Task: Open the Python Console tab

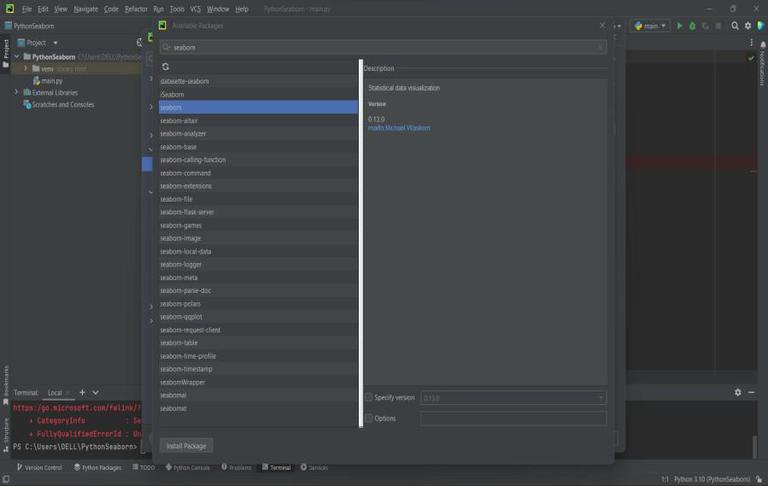Action: click(188, 467)
